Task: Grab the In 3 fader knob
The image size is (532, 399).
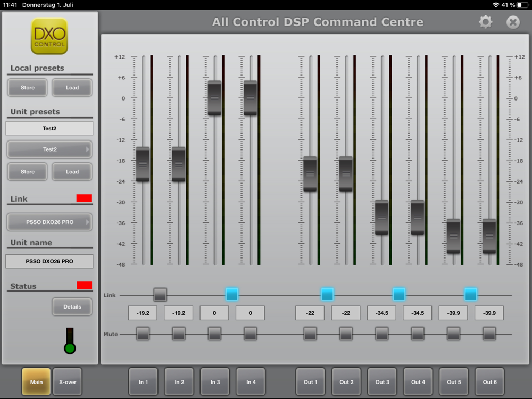Action: (x=214, y=98)
